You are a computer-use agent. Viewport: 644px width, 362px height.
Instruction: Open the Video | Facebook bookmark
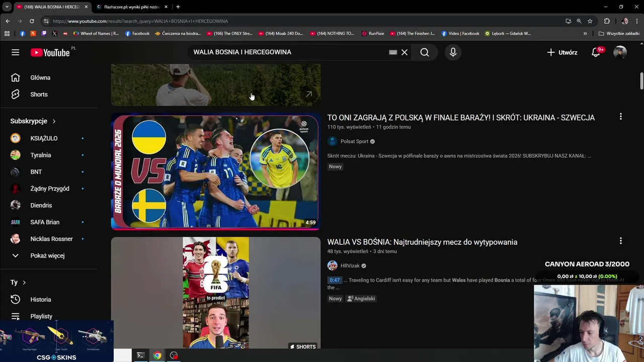pos(460,33)
